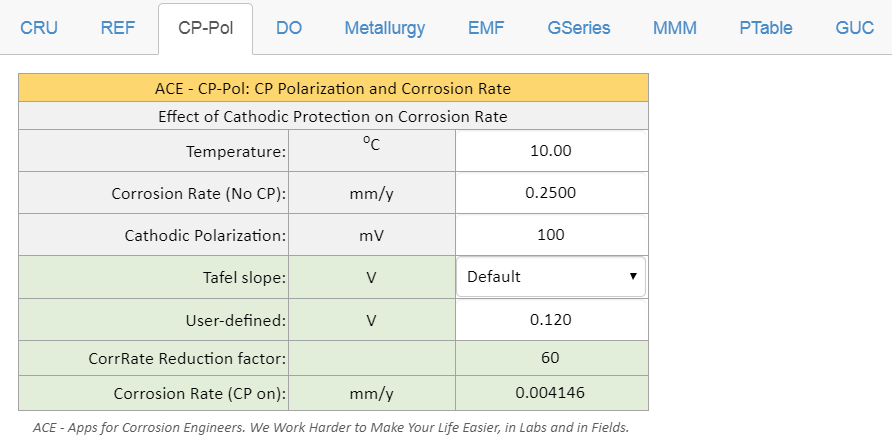Click the Cathodic Polarization input field
The image size is (892, 443).
tap(551, 235)
